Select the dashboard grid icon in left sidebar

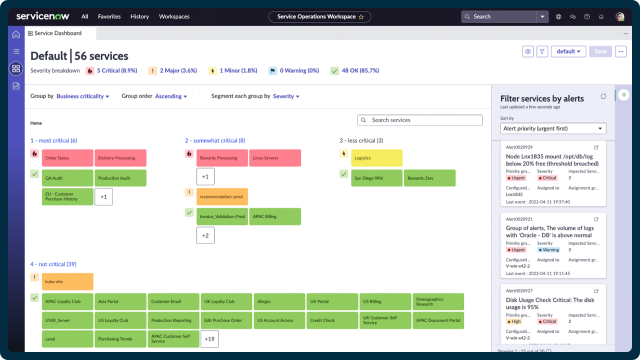pyautogui.click(x=16, y=69)
